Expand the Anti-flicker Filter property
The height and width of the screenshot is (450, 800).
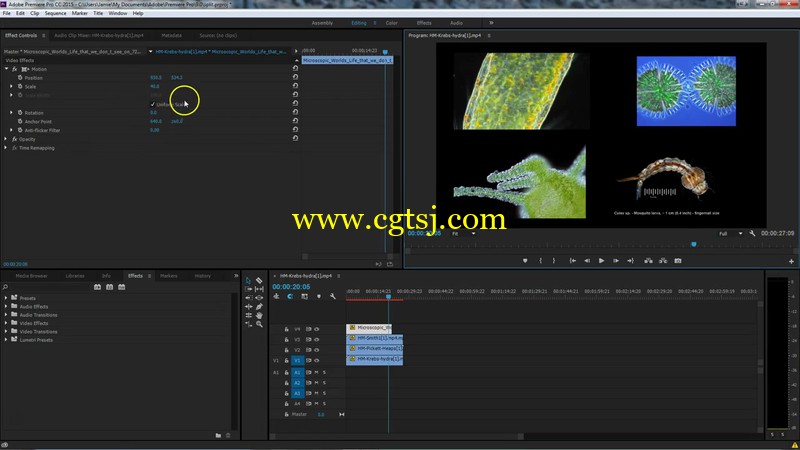11,130
